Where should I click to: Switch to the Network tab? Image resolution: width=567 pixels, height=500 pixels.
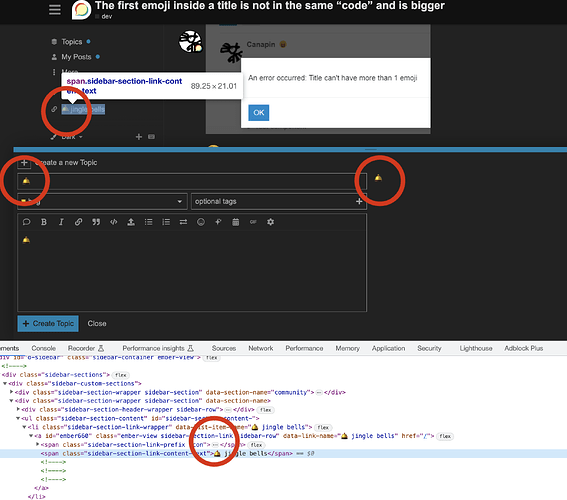click(260, 348)
